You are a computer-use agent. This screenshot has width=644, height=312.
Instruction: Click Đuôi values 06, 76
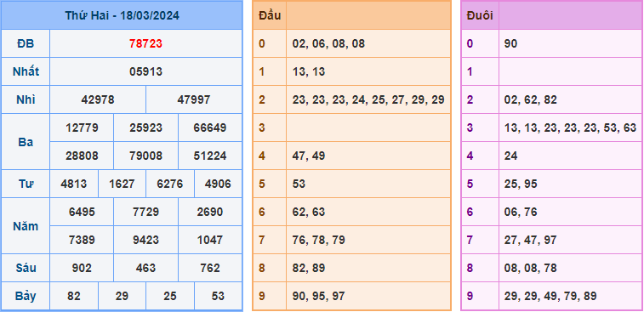[x=521, y=212]
